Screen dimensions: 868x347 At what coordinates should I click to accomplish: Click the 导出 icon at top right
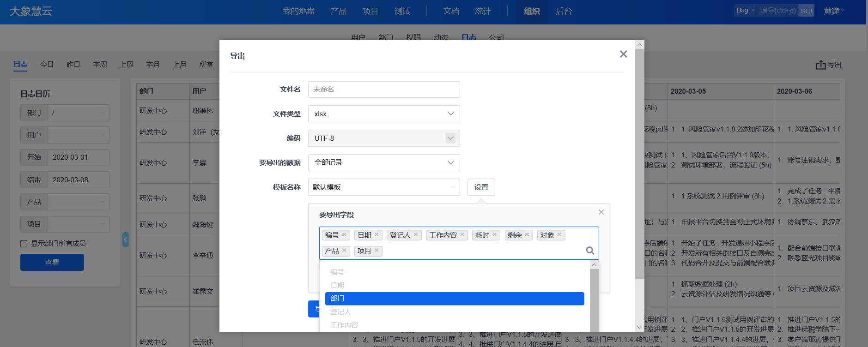click(x=828, y=65)
